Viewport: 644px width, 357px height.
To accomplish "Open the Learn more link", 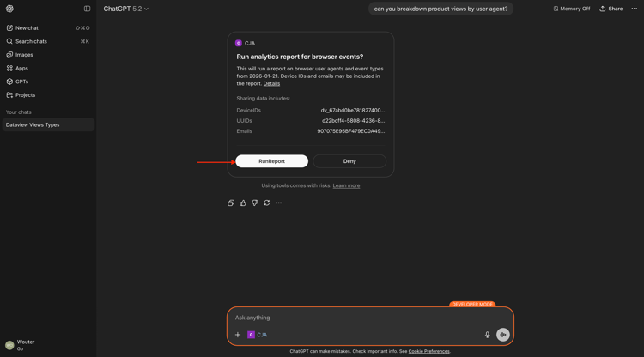I will pyautogui.click(x=346, y=185).
